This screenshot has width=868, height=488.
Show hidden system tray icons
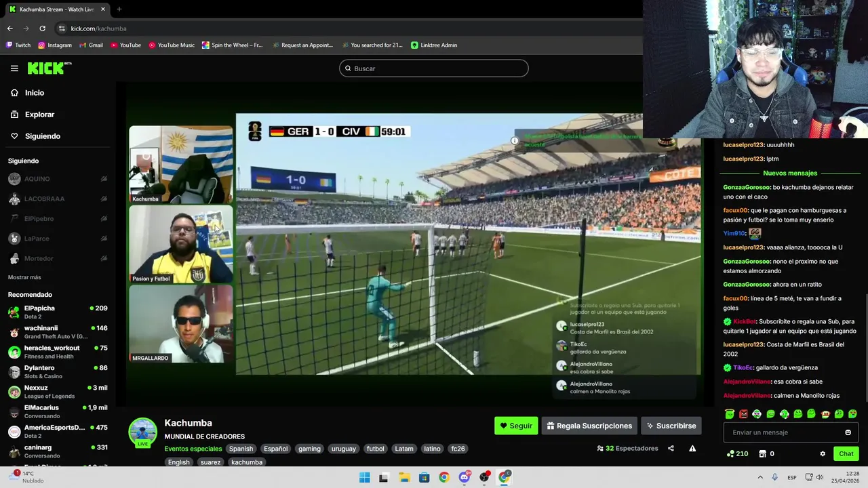[x=759, y=477]
